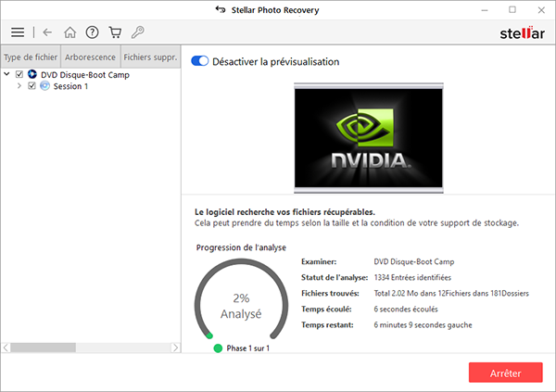Open the hamburger menu

(x=18, y=32)
